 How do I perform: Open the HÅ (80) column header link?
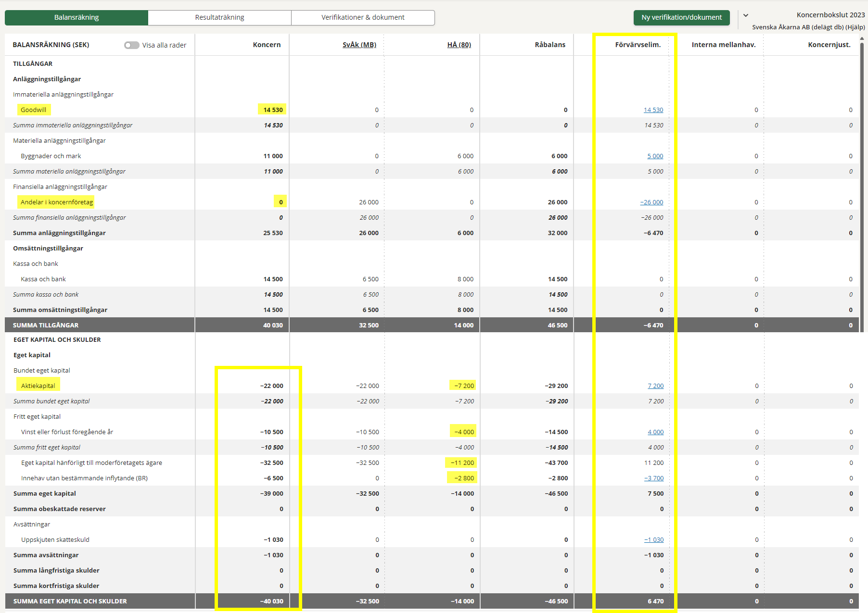[x=459, y=45]
